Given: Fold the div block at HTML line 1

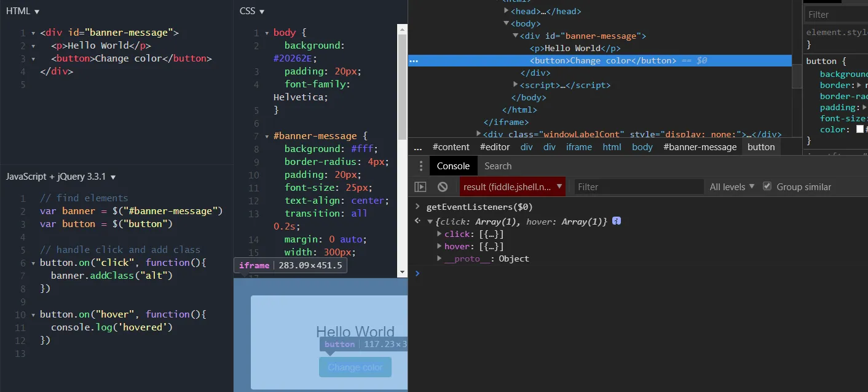Looking at the screenshot, I should point(33,33).
